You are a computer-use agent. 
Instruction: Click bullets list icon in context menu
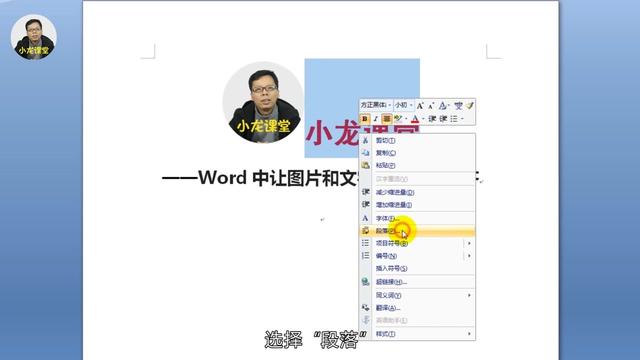click(365, 243)
